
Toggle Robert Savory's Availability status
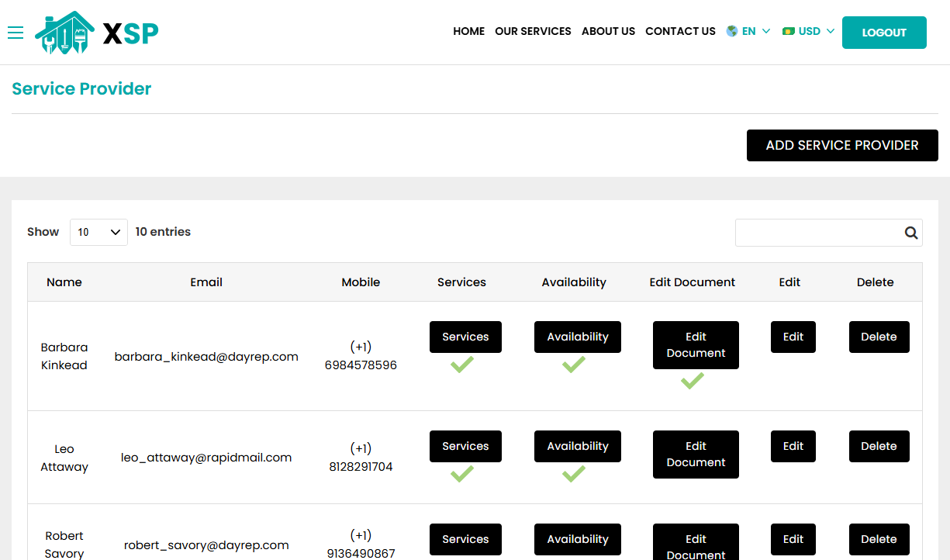[577, 539]
